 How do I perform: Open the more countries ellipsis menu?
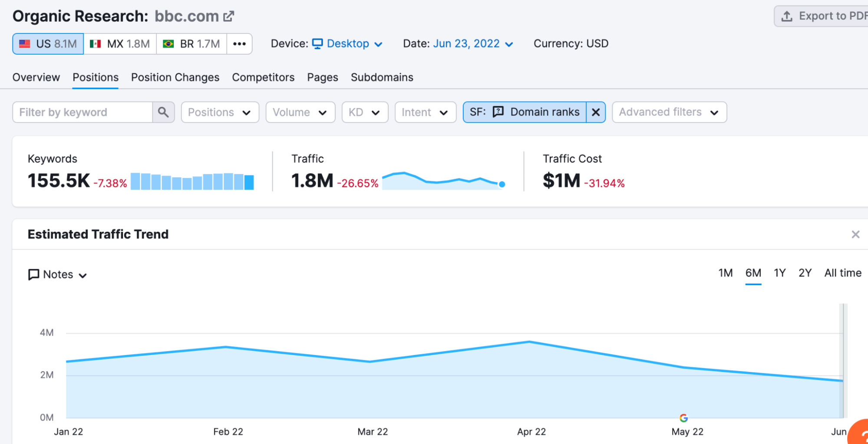tap(239, 44)
